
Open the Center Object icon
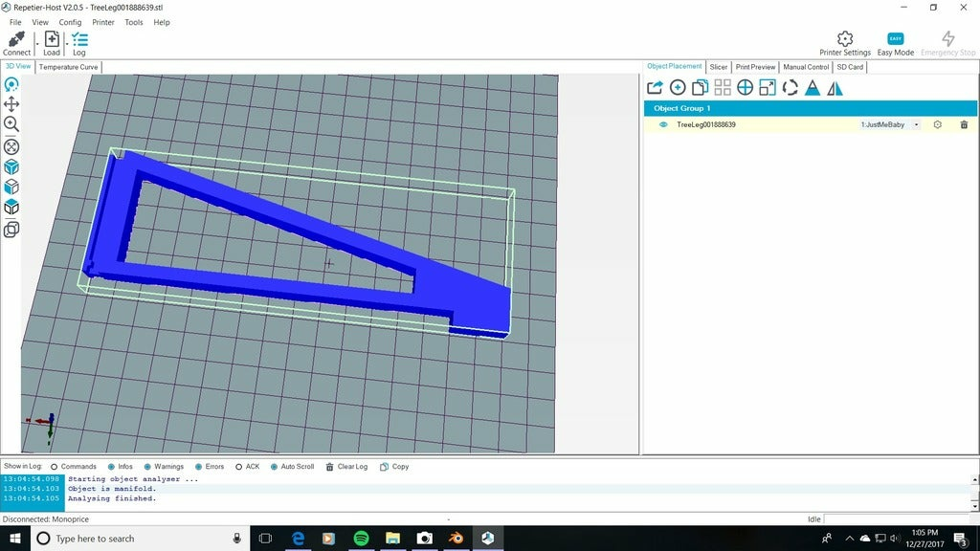click(746, 87)
